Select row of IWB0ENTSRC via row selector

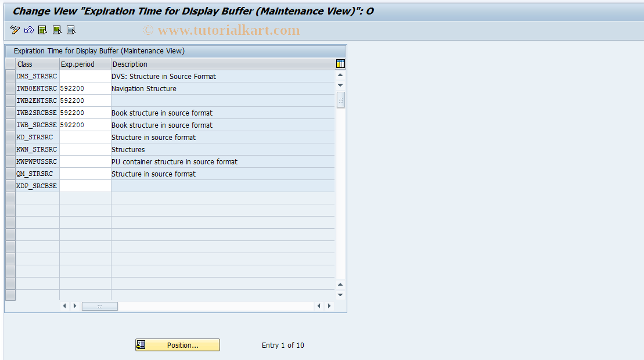10,89
